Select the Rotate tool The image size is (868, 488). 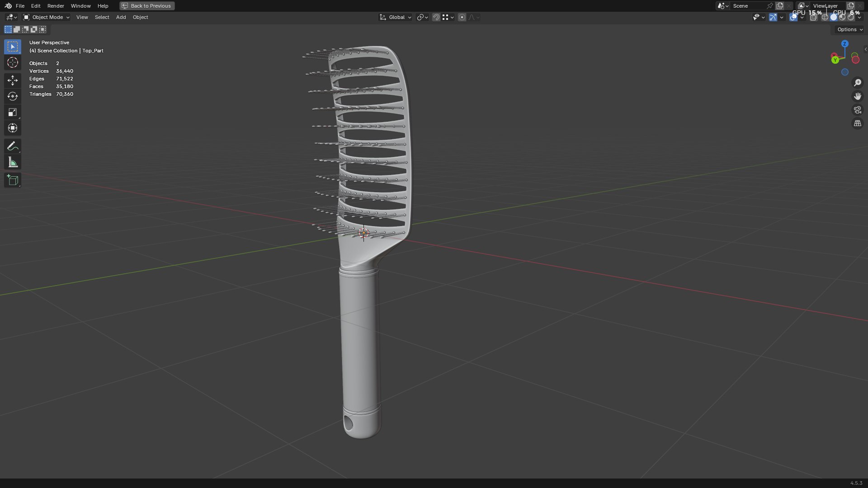pos(13,96)
